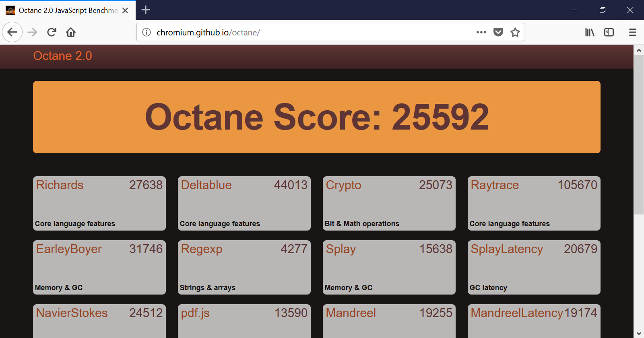This screenshot has height=338, width=644.
Task: Click 'Bit & Math operations' description text
Action: (x=362, y=224)
